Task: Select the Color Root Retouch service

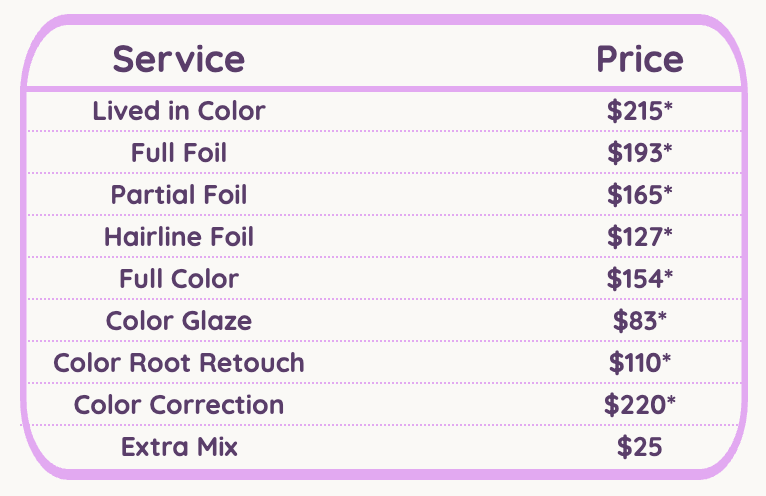Action: [179, 362]
